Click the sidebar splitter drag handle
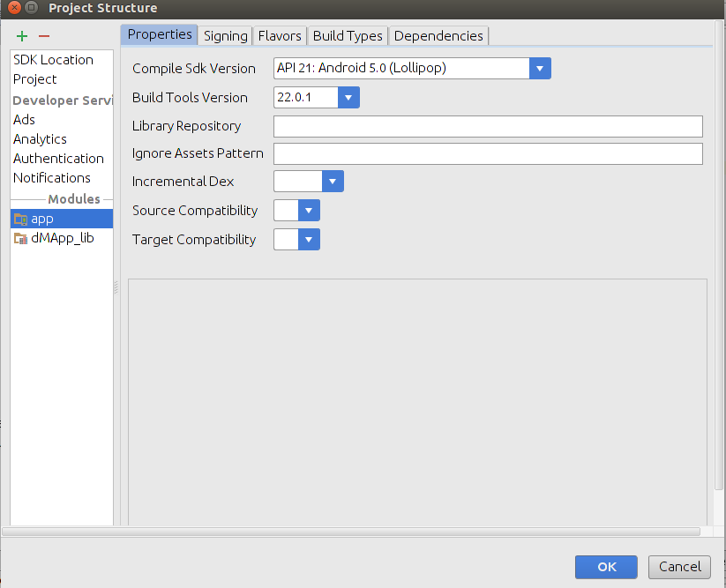 116,287
